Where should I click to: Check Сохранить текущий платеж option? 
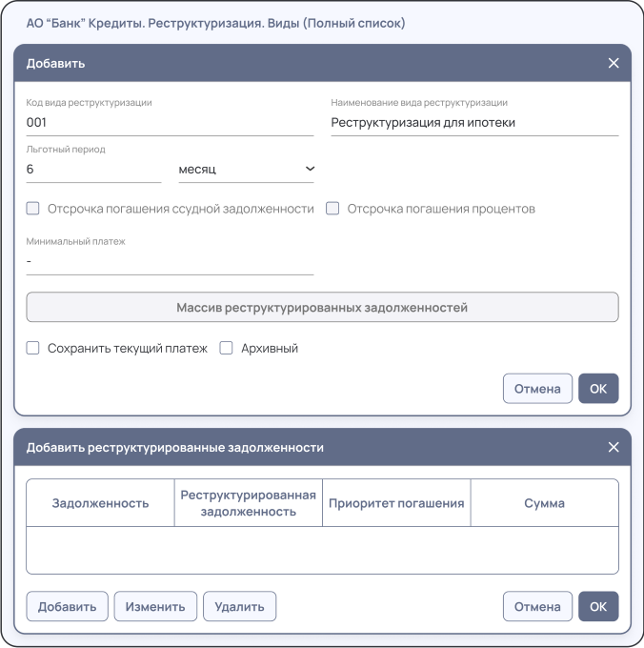[32, 349]
